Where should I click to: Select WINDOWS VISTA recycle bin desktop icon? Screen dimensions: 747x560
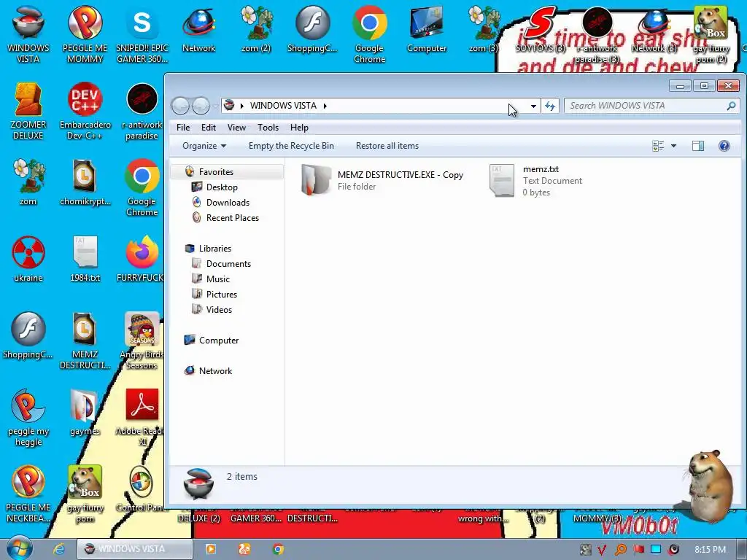tap(28, 34)
